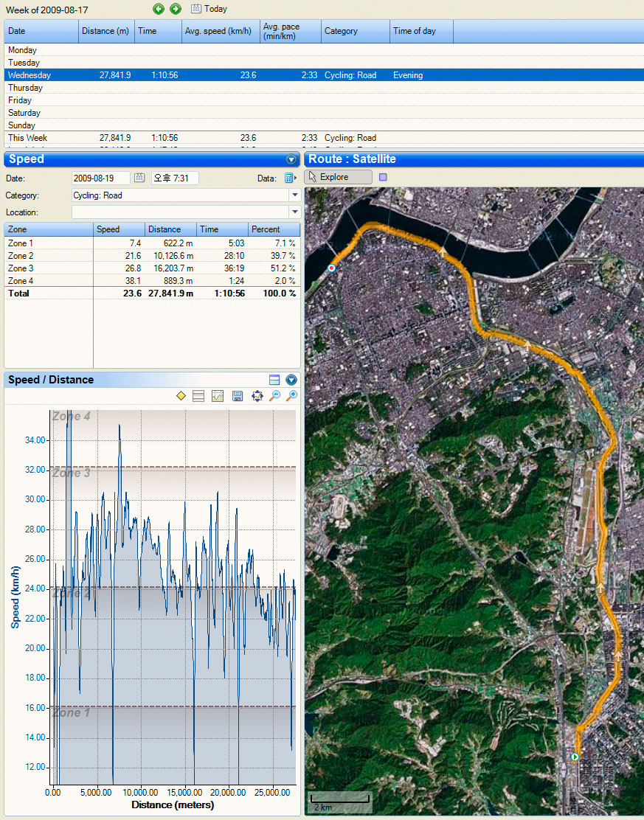Open the Category dropdown
Screen dimensions: 644x820
pyautogui.click(x=295, y=195)
